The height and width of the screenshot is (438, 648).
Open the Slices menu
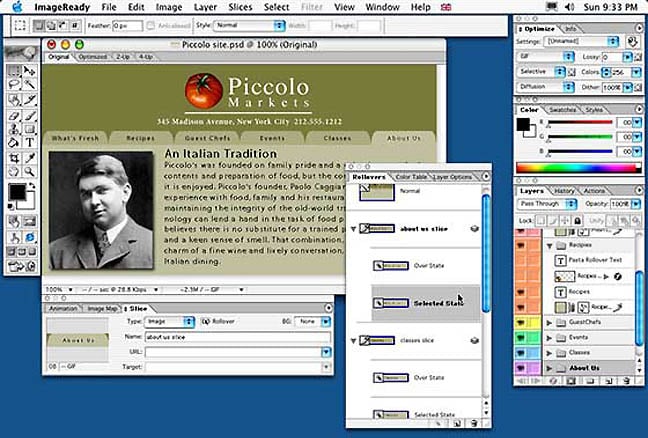point(240,7)
